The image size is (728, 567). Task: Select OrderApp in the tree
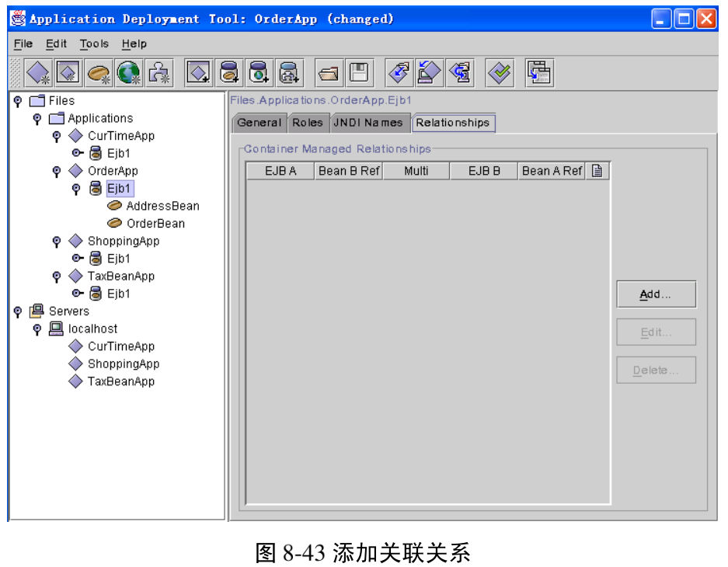click(x=113, y=171)
